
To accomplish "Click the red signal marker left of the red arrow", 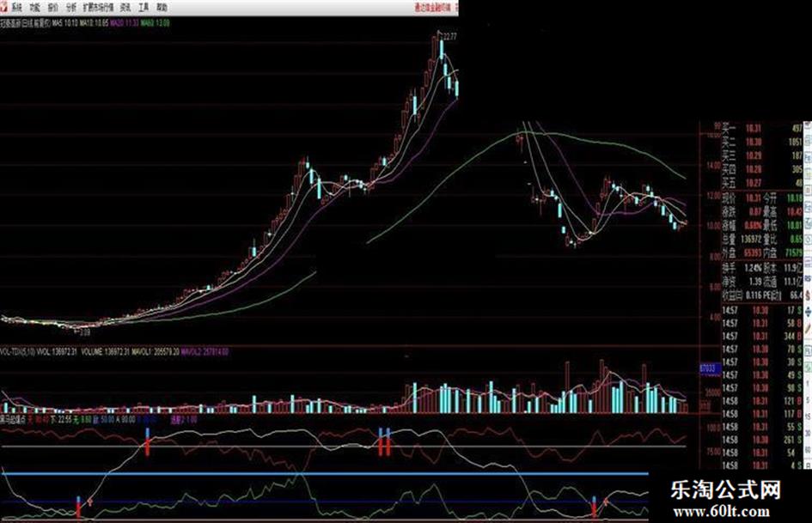I will [x=78, y=507].
